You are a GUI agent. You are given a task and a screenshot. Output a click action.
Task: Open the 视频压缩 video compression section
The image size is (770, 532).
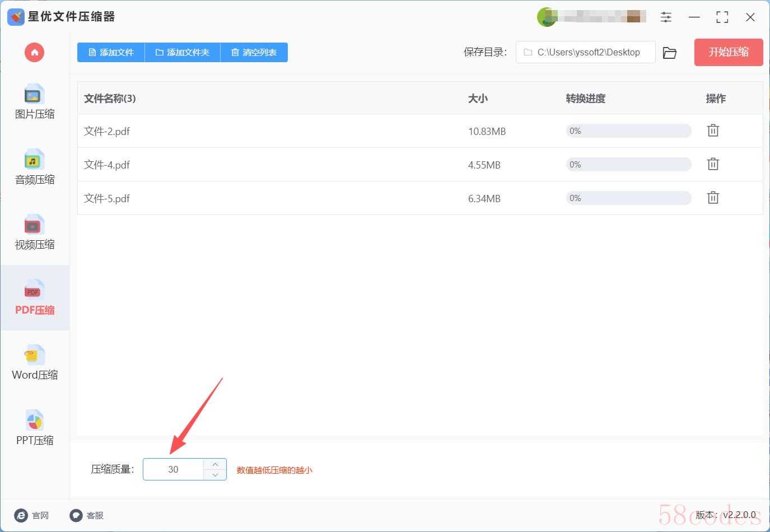[x=34, y=232]
